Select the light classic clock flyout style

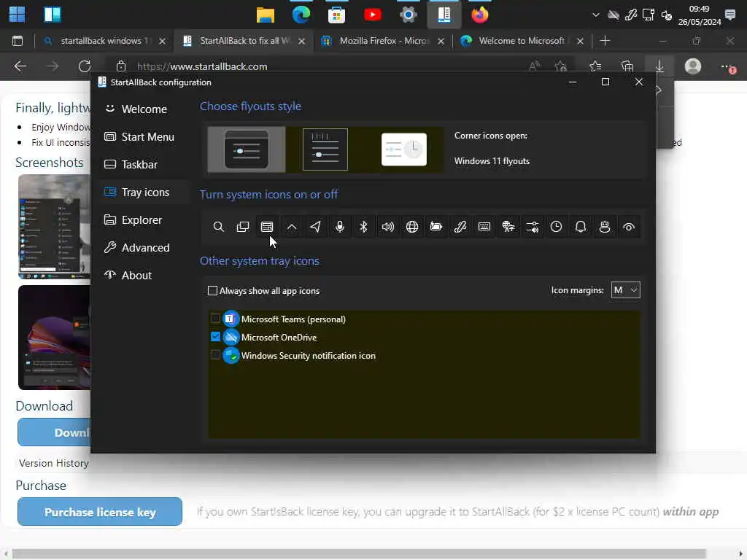point(404,149)
